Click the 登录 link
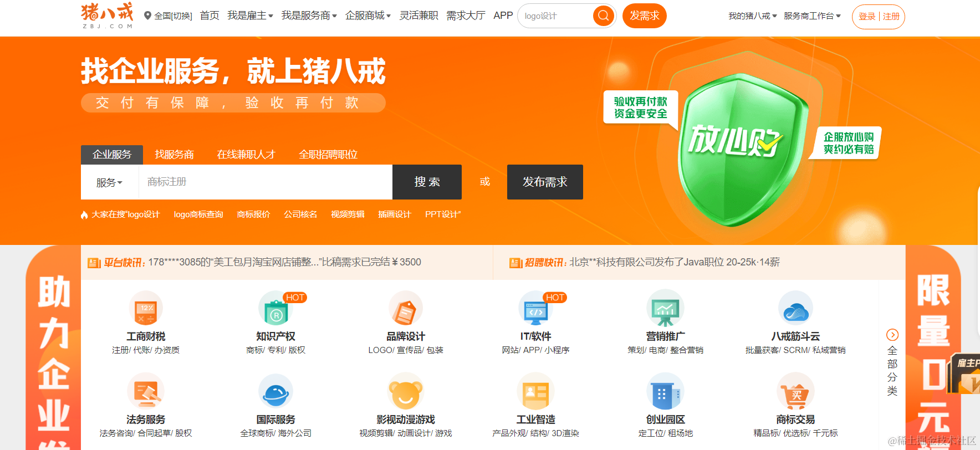This screenshot has height=450, width=980. point(867,17)
